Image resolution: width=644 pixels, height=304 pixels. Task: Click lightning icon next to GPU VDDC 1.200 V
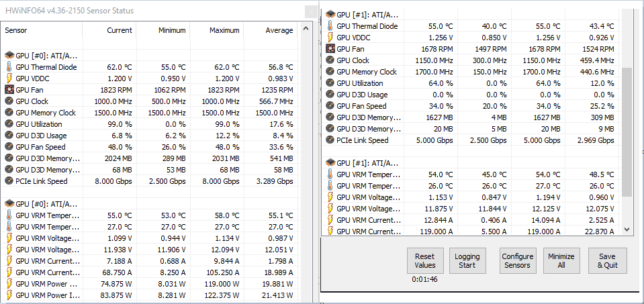[x=9, y=79]
